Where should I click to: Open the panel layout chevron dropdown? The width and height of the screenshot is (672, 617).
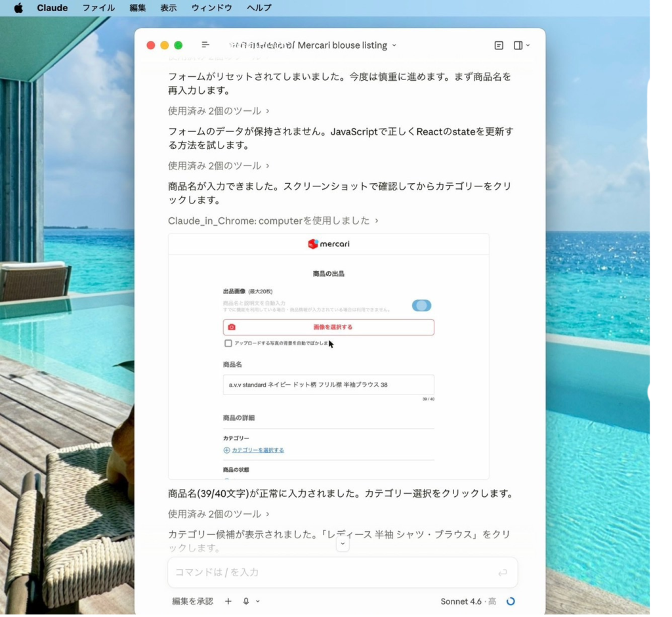tap(528, 45)
